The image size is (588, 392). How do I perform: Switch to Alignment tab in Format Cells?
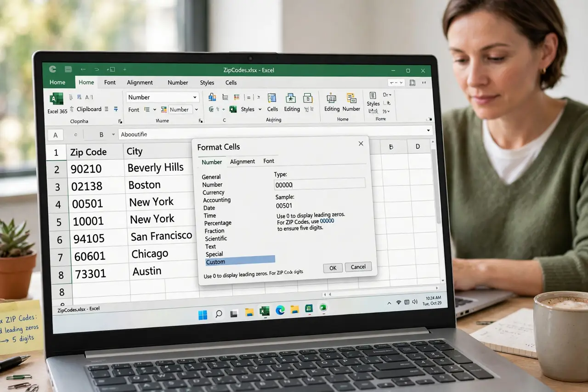pos(243,162)
